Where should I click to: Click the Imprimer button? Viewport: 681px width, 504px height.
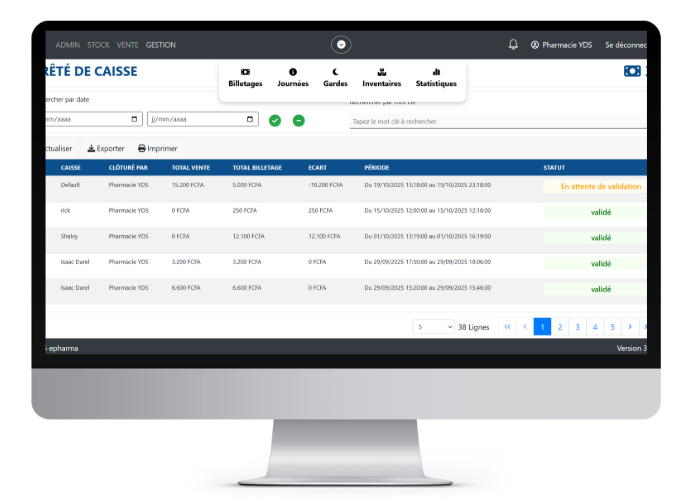pos(157,149)
